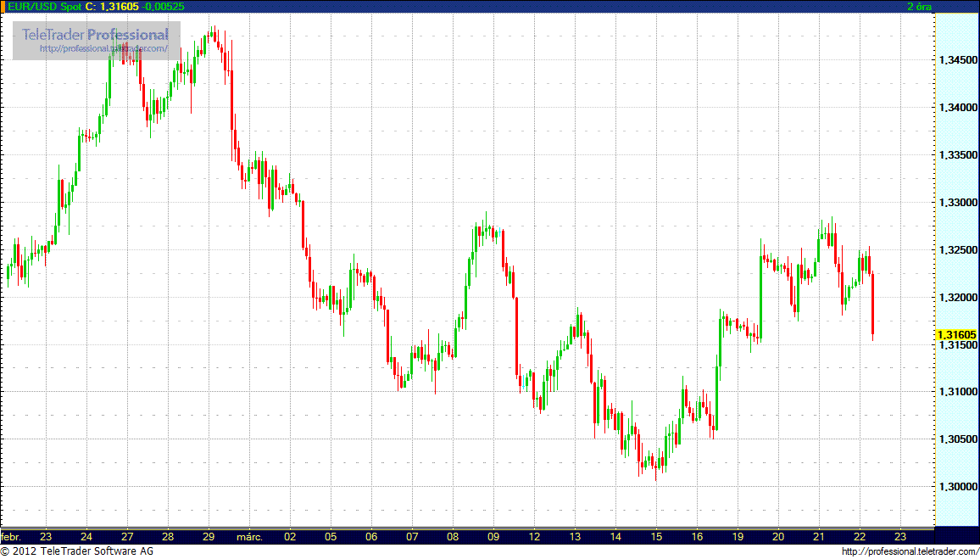The width and height of the screenshot is (980, 559).
Task: Click date 15 on the time axis
Action: click(x=656, y=537)
